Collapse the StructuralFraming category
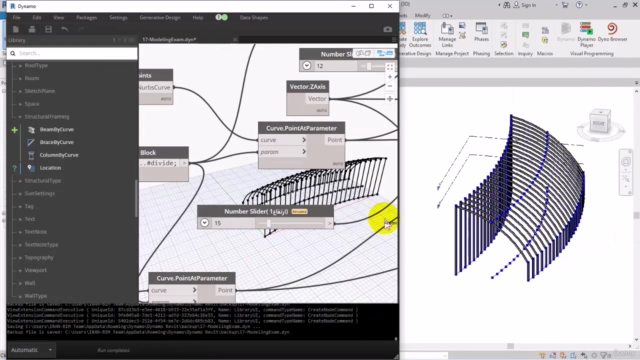This screenshot has width=640, height=360. click(20, 117)
